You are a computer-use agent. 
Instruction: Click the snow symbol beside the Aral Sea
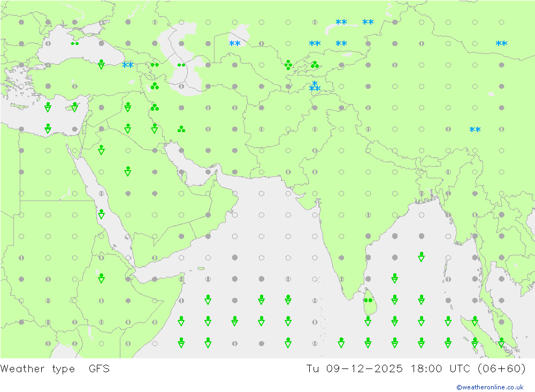[x=235, y=43]
